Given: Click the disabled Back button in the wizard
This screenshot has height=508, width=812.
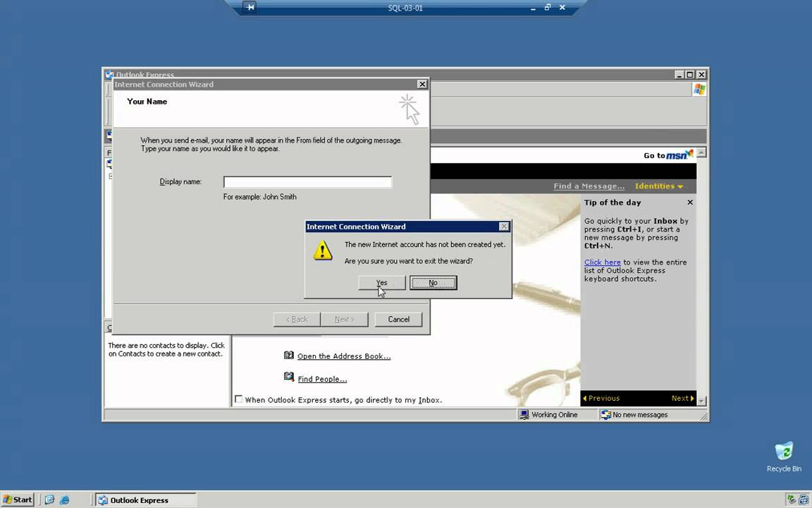Looking at the screenshot, I should tap(297, 320).
